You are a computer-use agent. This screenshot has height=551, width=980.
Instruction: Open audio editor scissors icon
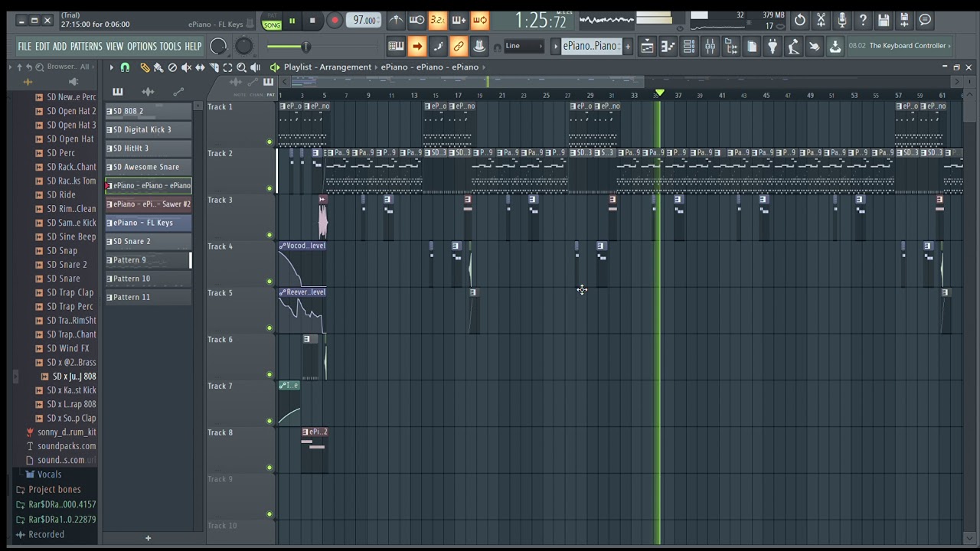pos(821,21)
